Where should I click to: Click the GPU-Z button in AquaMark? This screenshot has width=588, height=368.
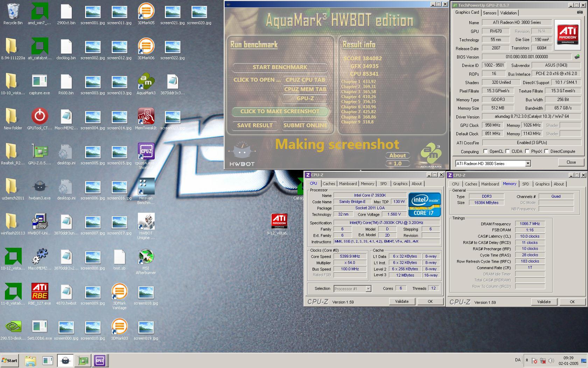(305, 98)
